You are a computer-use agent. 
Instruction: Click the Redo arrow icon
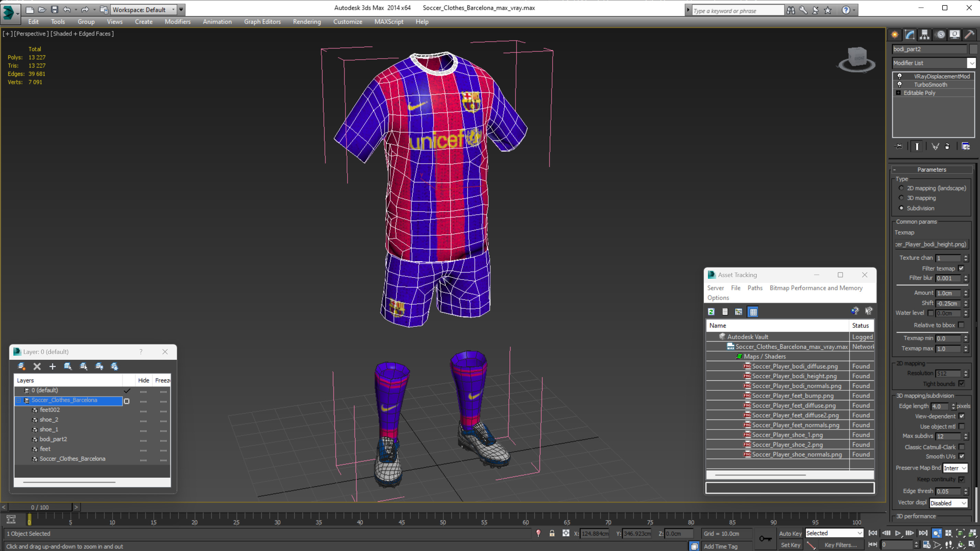pos(85,10)
